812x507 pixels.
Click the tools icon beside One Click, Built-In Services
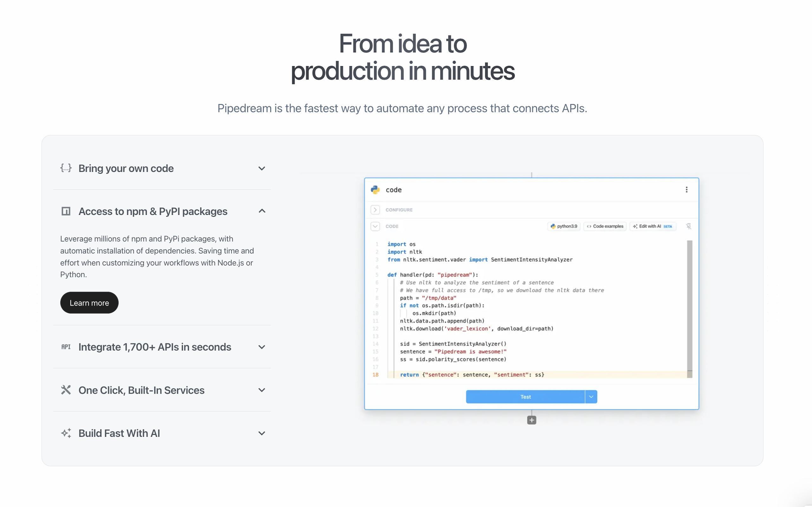coord(66,390)
